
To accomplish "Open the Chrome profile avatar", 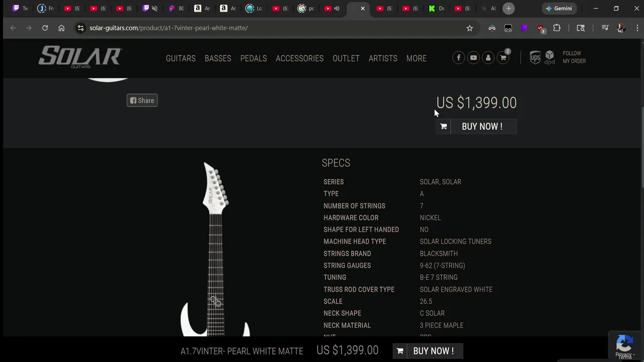I will [x=621, y=28].
